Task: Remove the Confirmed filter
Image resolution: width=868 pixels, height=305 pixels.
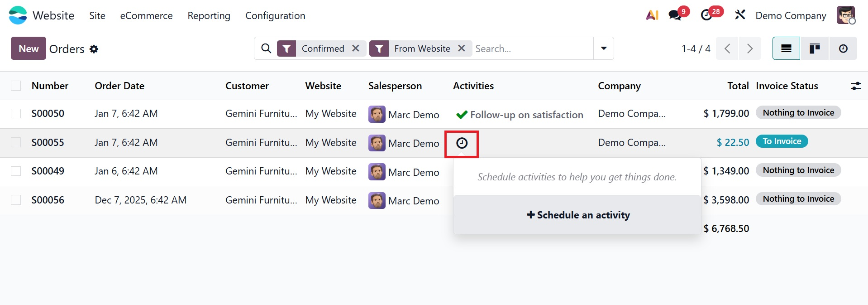Action: (x=356, y=48)
